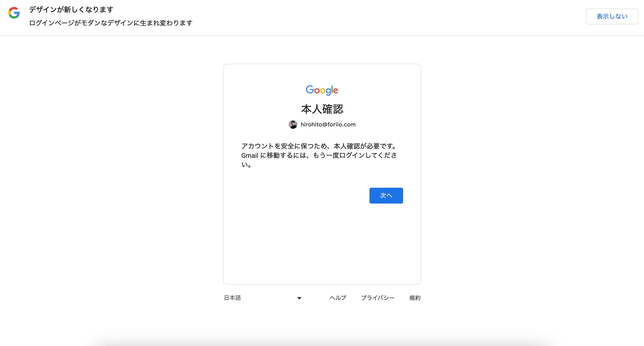Click the word Gmail in the message
The height and width of the screenshot is (346, 644).
pyautogui.click(x=249, y=155)
